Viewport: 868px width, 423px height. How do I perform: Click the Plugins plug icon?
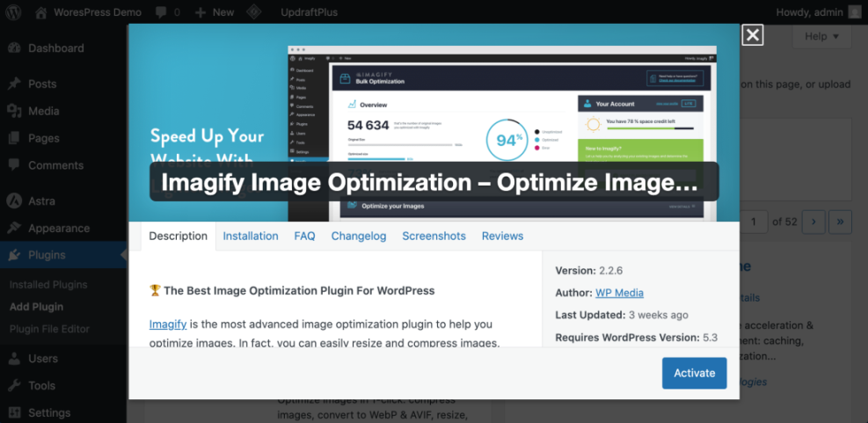pyautogui.click(x=15, y=255)
